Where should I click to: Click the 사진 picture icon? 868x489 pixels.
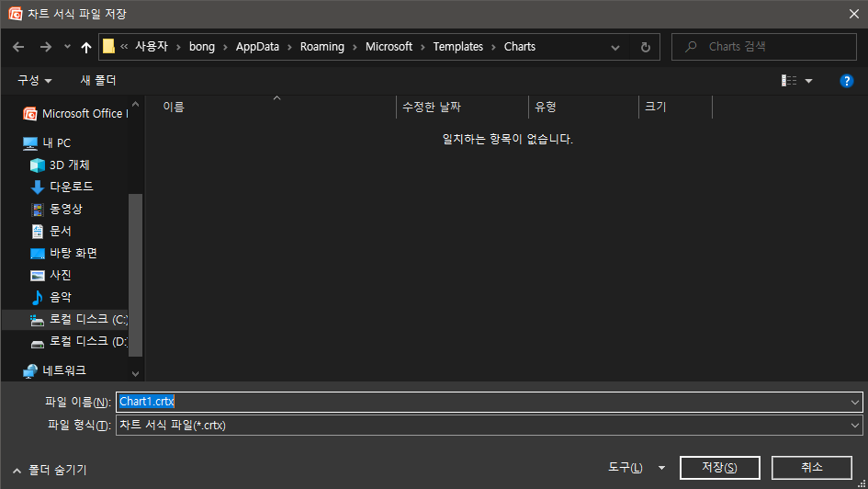(x=37, y=275)
